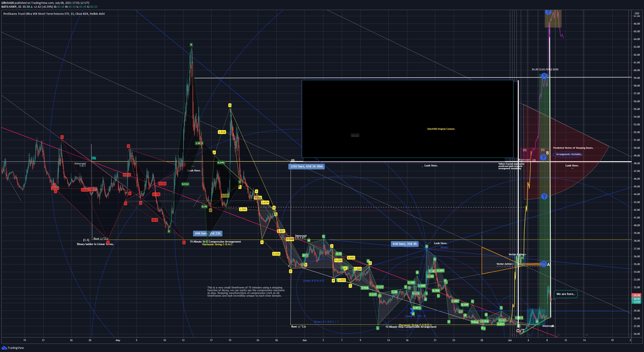
Task: Click the green '1.117' ratio label
Action: pyautogui.click(x=373, y=295)
